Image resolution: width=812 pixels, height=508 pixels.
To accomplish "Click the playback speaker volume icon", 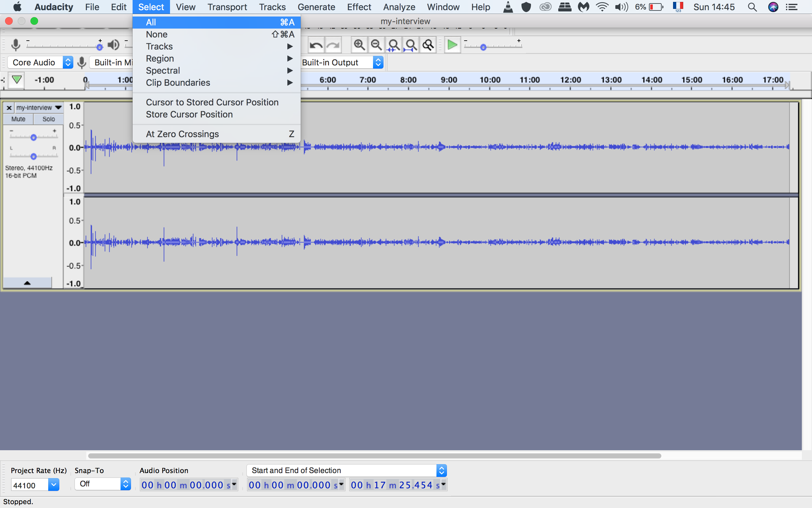I will pos(114,44).
